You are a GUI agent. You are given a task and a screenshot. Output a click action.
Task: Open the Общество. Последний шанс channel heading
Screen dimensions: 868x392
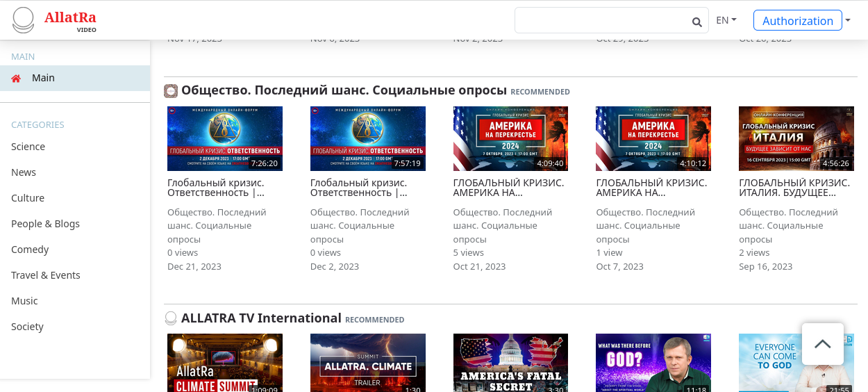pyautogui.click(x=344, y=90)
